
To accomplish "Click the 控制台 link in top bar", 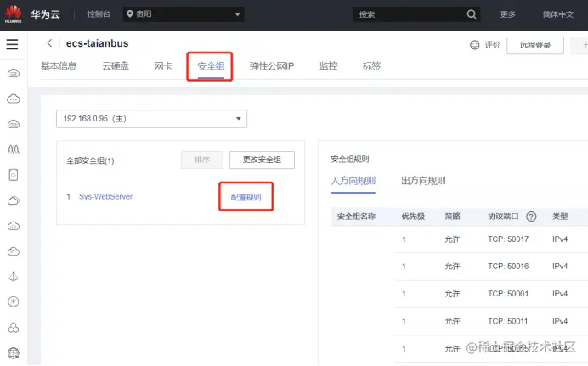I will 99,14.
